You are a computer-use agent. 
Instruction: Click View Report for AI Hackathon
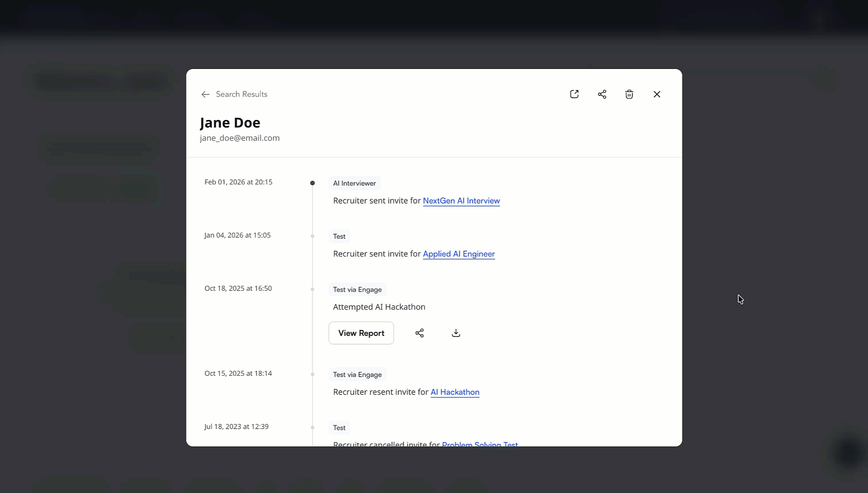click(x=361, y=333)
